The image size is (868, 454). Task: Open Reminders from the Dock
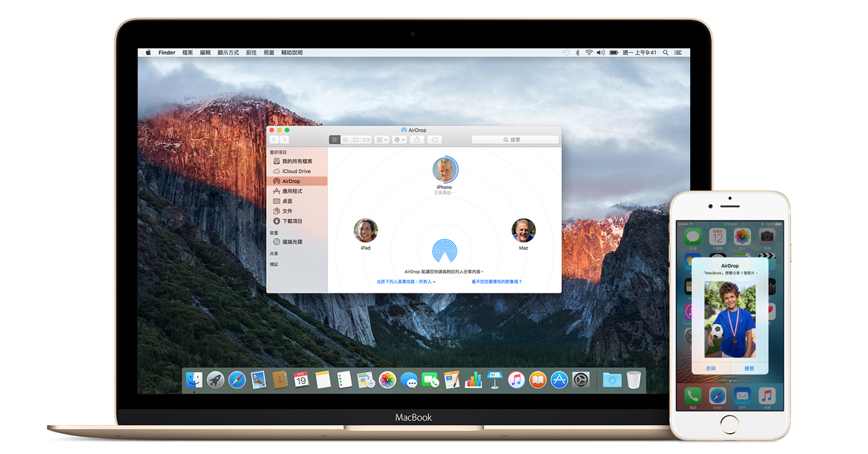[344, 380]
